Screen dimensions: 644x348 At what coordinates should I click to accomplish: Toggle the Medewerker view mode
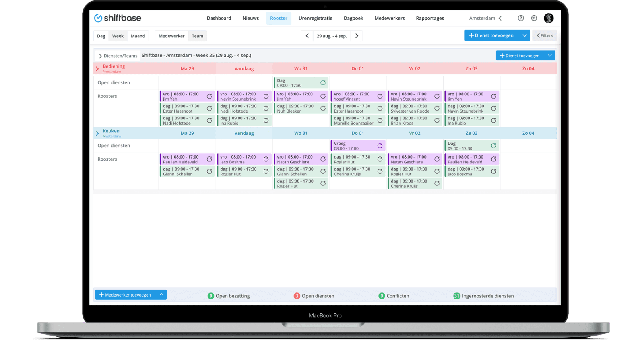(x=171, y=36)
